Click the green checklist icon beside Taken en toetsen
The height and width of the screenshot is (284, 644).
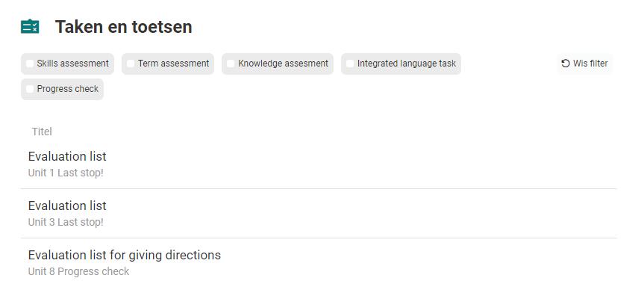click(x=30, y=27)
